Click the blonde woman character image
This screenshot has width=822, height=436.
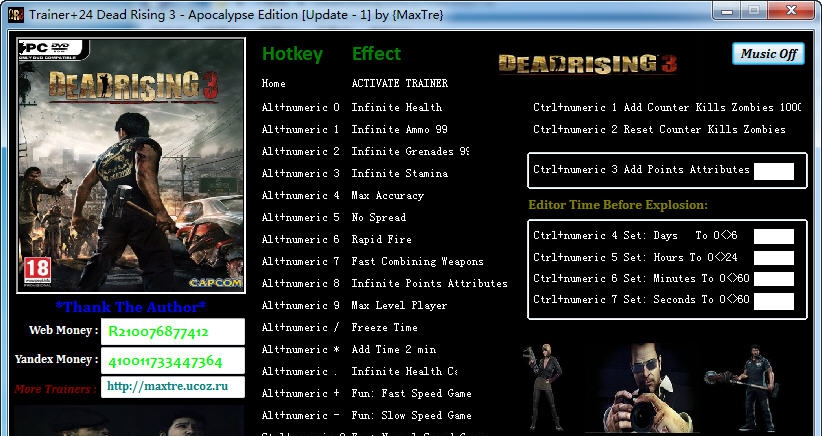pyautogui.click(x=543, y=387)
